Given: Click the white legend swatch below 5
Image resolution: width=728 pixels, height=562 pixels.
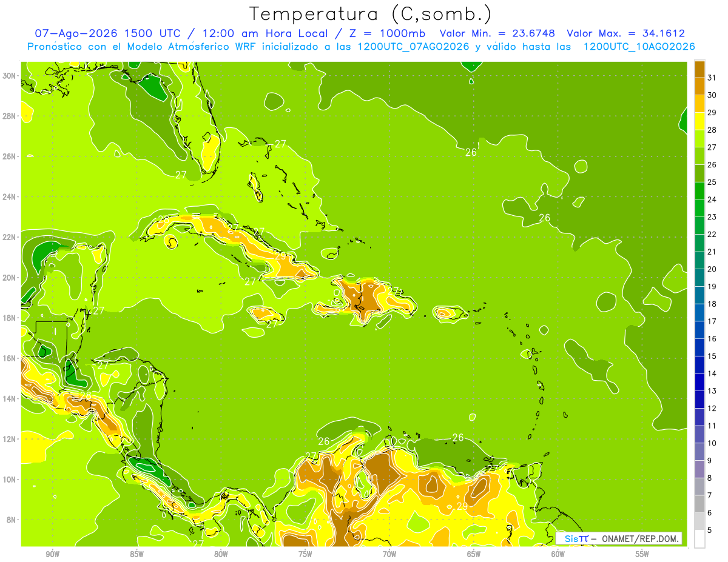Looking at the screenshot, I should click(x=699, y=539).
